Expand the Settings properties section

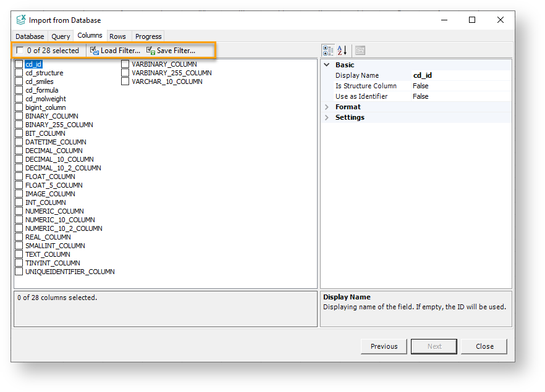tap(327, 117)
